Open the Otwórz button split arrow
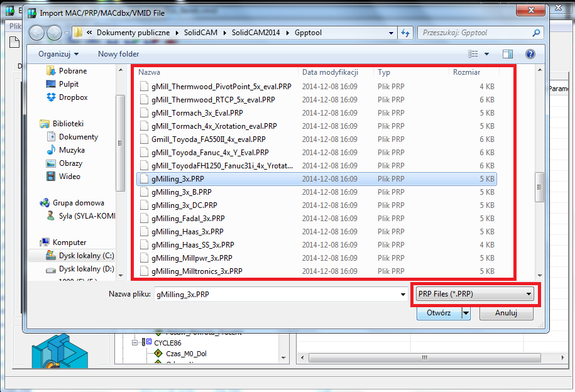The height and width of the screenshot is (392, 575). click(466, 313)
